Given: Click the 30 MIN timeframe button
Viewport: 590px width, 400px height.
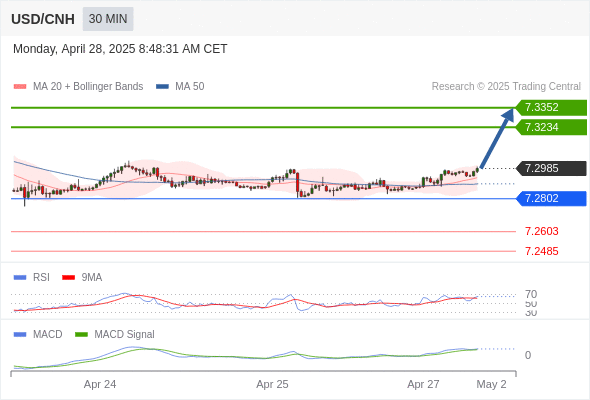Looking at the screenshot, I should (108, 19).
